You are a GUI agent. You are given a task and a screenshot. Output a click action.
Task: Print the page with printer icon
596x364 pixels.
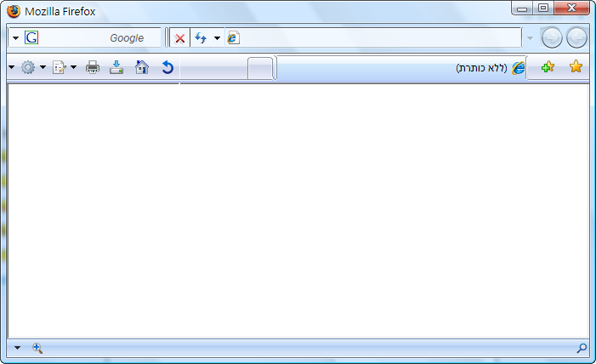pyautogui.click(x=93, y=67)
